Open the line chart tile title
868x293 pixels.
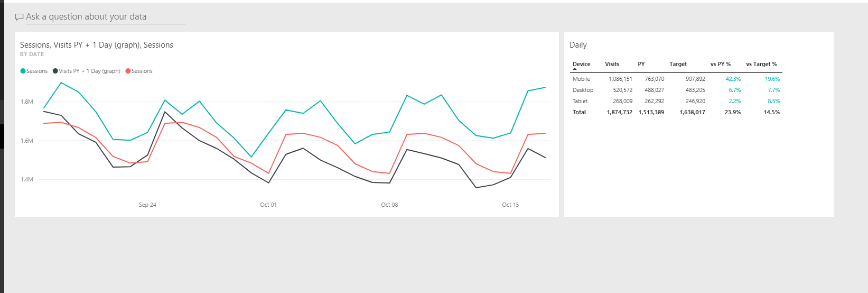point(97,45)
